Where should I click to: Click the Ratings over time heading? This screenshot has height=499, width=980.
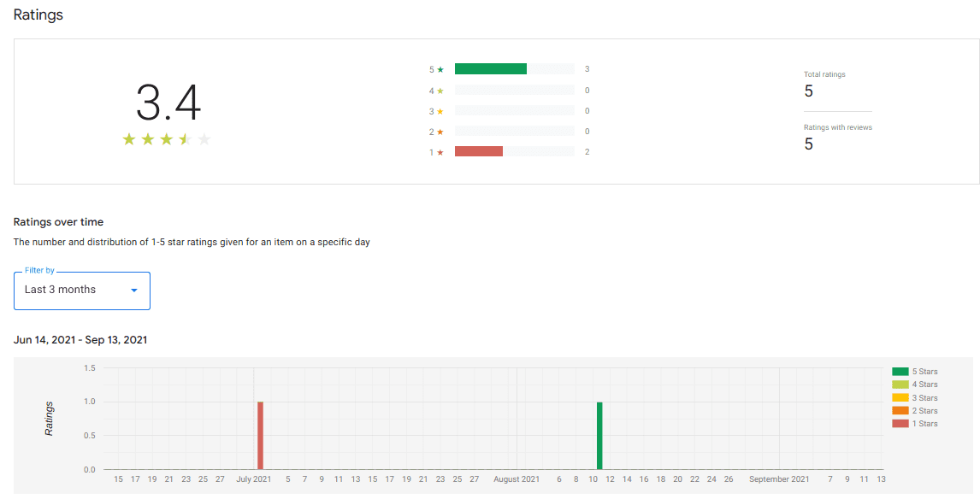(x=58, y=221)
